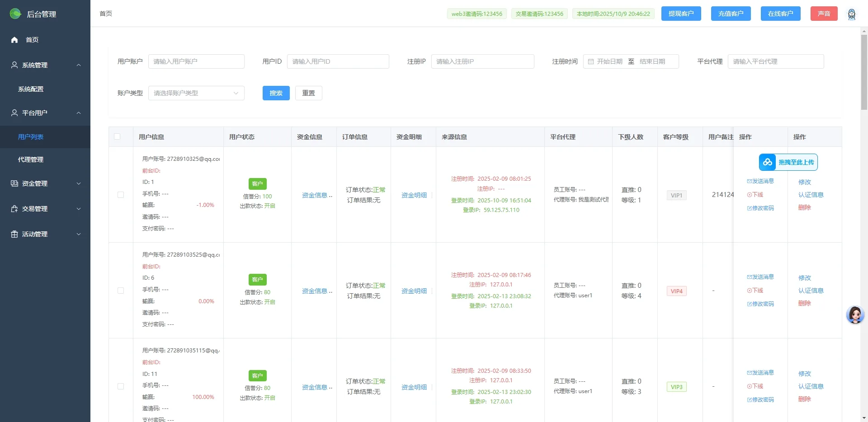Collapse the 平台用户 sidebar section
Viewport: 868px width, 422px height.
[x=79, y=113]
